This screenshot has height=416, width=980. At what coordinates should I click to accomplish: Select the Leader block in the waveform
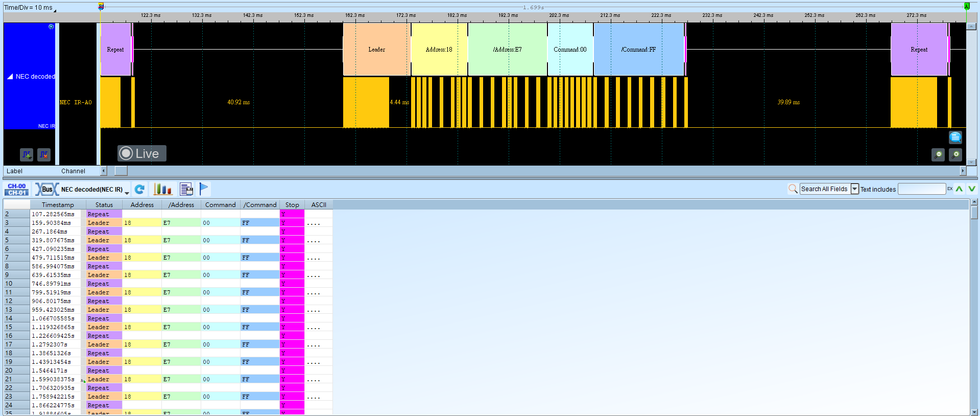point(377,50)
